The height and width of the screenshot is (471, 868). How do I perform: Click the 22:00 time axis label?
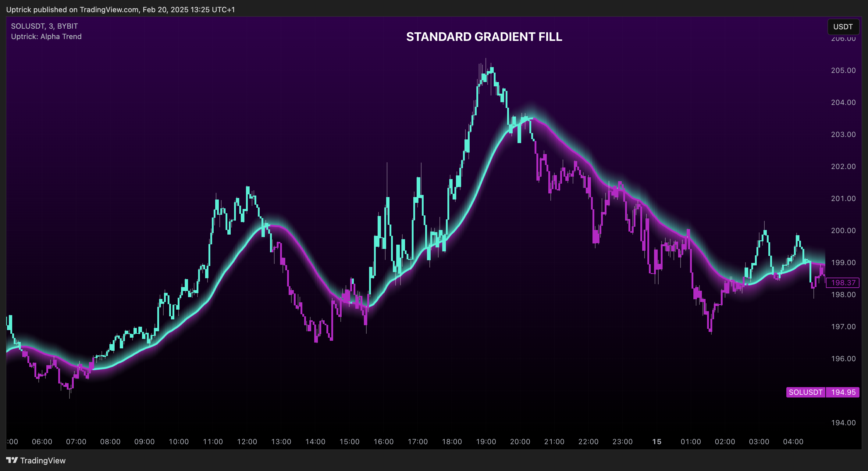(x=588, y=442)
